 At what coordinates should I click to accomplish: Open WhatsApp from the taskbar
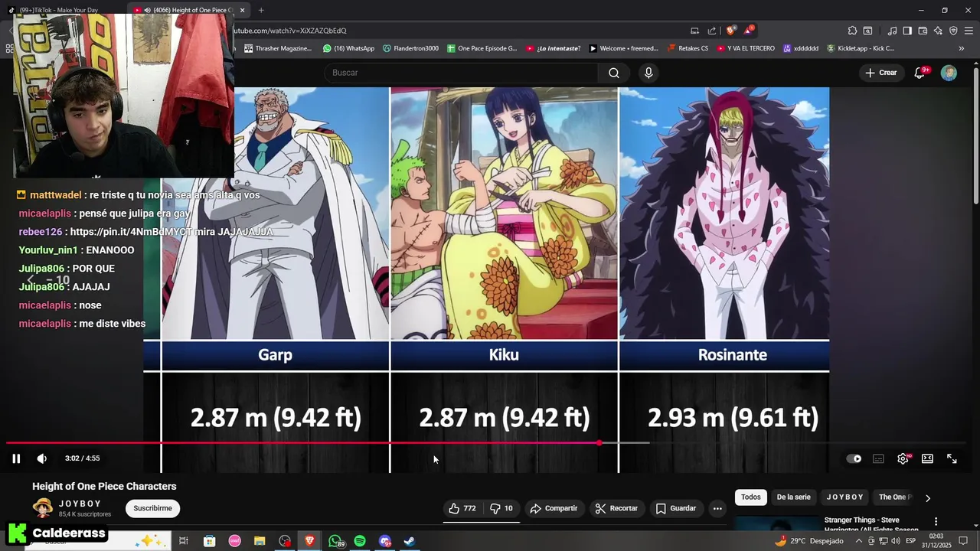[x=335, y=541]
